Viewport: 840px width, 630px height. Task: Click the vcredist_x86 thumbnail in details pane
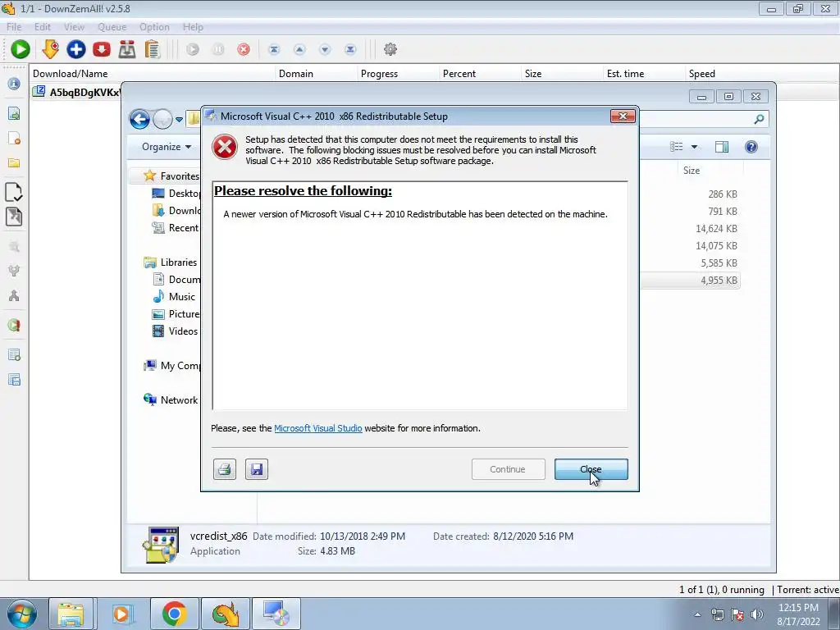(x=161, y=545)
